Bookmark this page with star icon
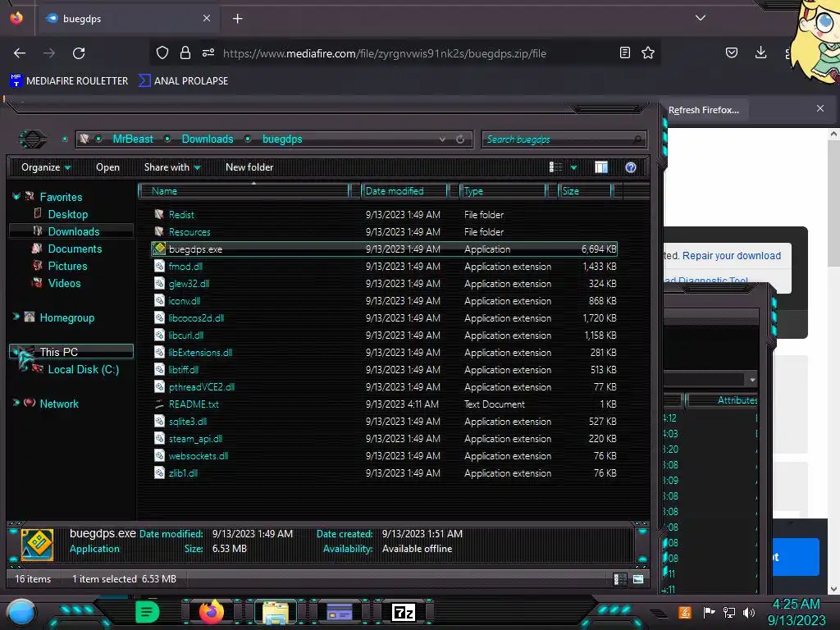 pyautogui.click(x=648, y=52)
